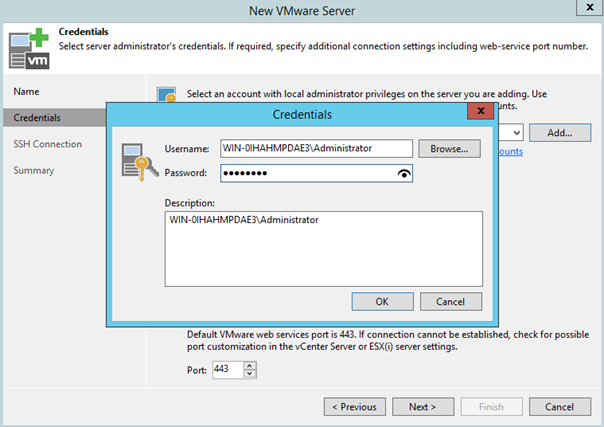Confirm credentials with the OK button
This screenshot has width=604, height=427.
click(x=382, y=301)
